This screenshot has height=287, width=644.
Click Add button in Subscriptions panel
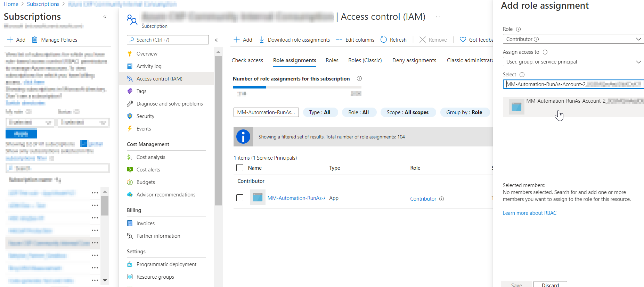click(16, 40)
